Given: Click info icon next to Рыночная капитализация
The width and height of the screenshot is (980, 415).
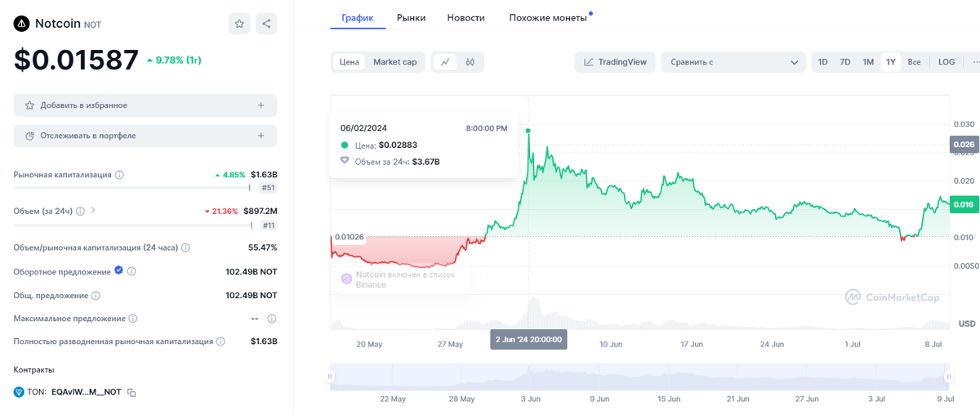Looking at the screenshot, I should (x=119, y=175).
